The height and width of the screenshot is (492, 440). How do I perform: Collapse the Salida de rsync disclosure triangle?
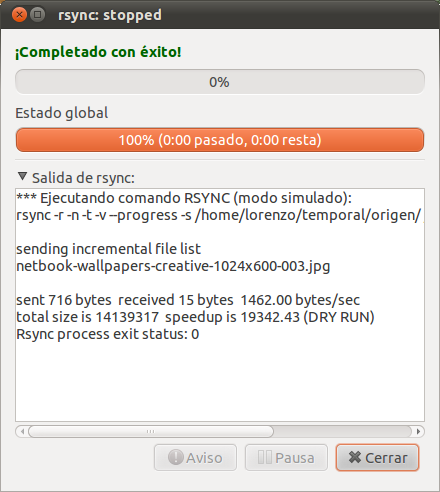click(x=22, y=177)
